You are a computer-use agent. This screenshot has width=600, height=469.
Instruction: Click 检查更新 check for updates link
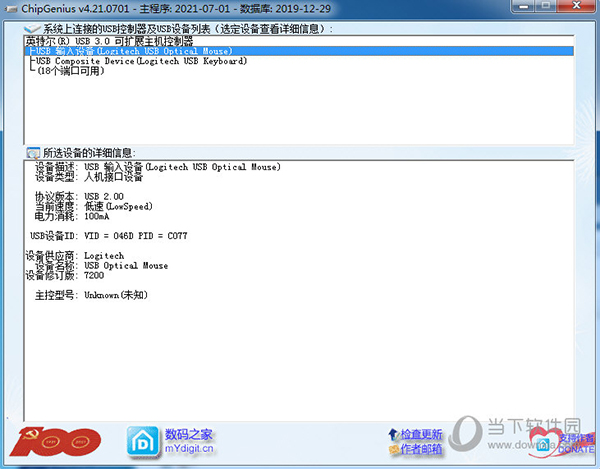point(416,435)
